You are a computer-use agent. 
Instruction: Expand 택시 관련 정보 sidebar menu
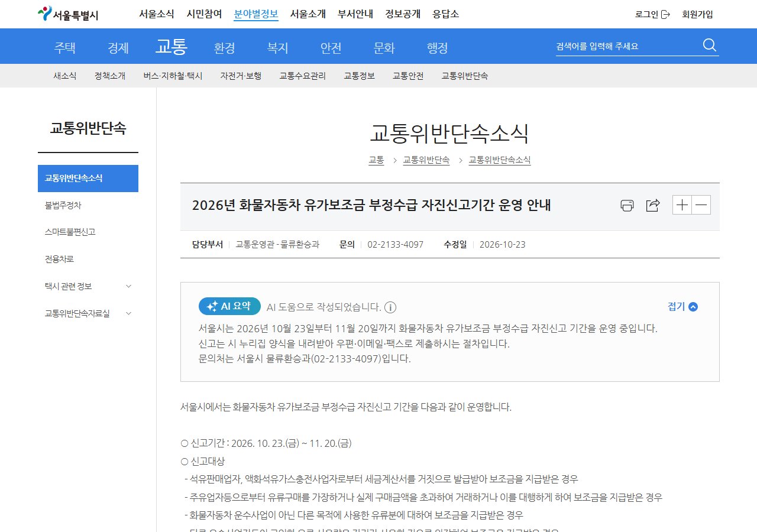pyautogui.click(x=88, y=286)
